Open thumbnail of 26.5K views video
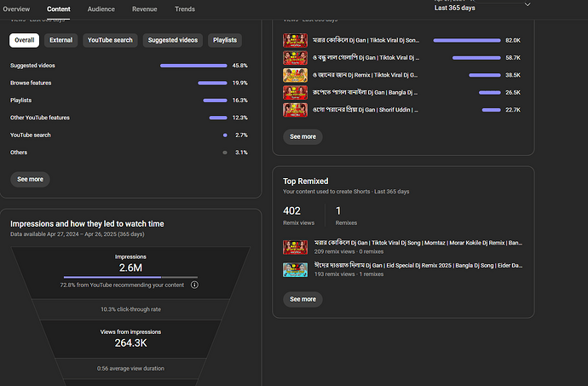 [x=295, y=92]
